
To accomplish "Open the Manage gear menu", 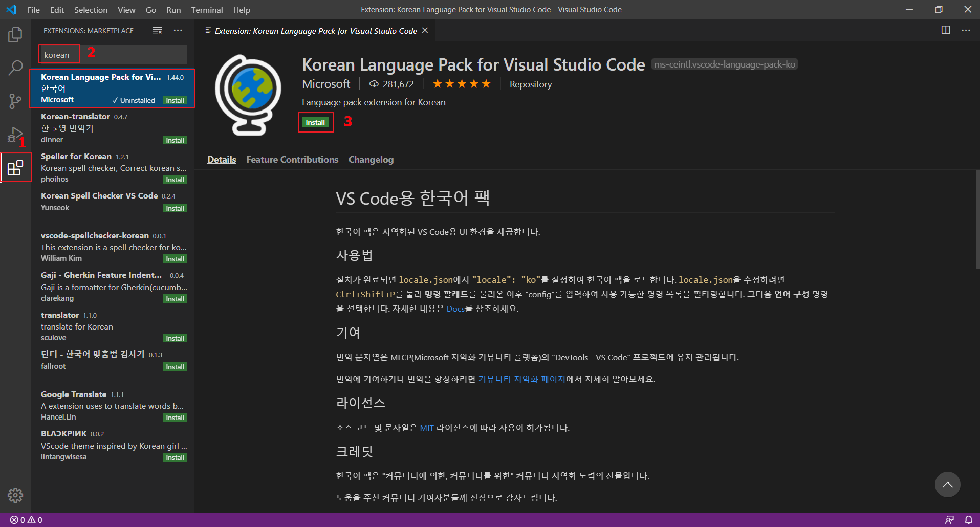I will tap(15, 495).
